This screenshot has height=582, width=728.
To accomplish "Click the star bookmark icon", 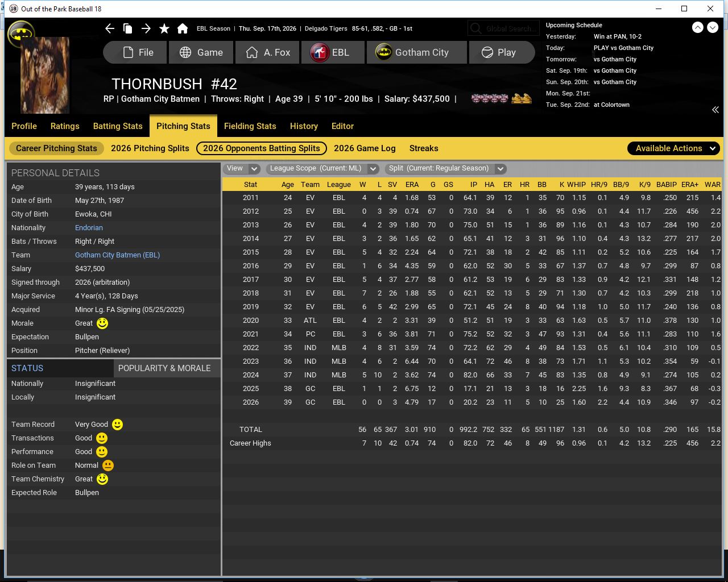I will 164,28.
